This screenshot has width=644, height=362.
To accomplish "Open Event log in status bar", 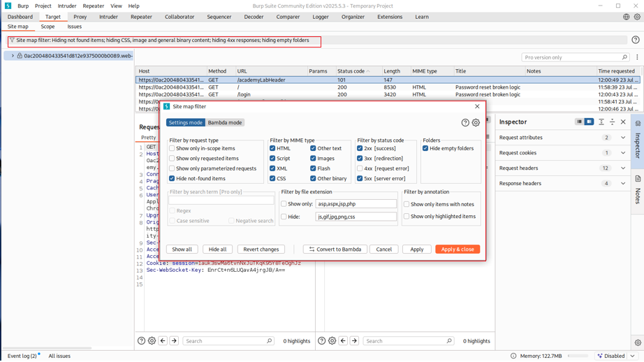I will 22,356.
